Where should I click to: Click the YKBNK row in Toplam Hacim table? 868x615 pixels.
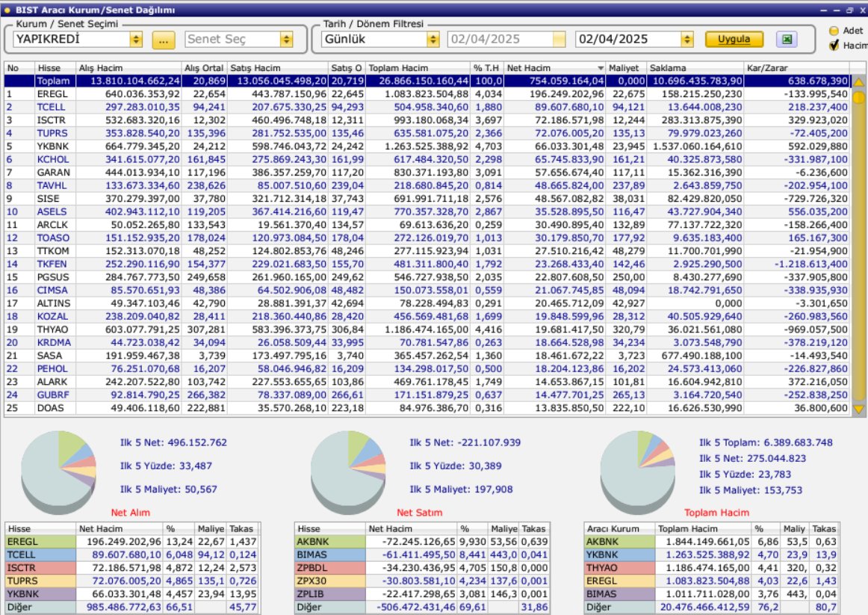(711, 554)
